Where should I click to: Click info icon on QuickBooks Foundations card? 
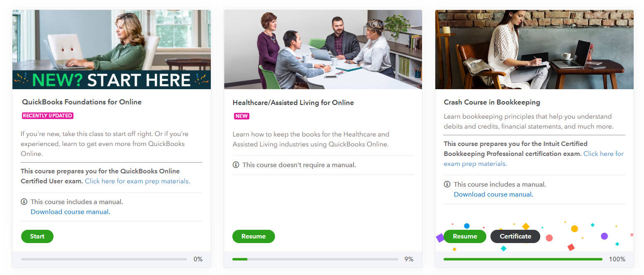24,202
